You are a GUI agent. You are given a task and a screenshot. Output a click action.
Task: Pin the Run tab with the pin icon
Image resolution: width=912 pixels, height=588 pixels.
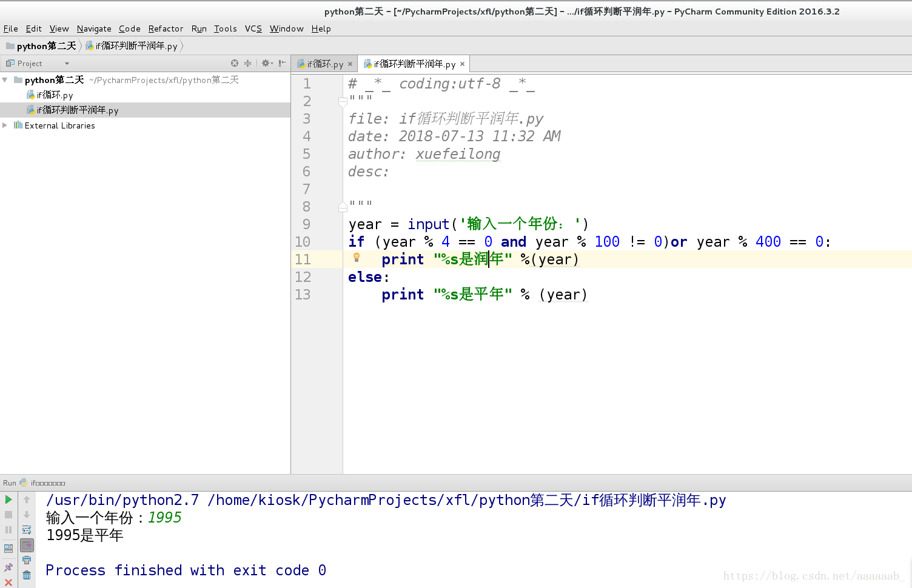pyautogui.click(x=8, y=568)
